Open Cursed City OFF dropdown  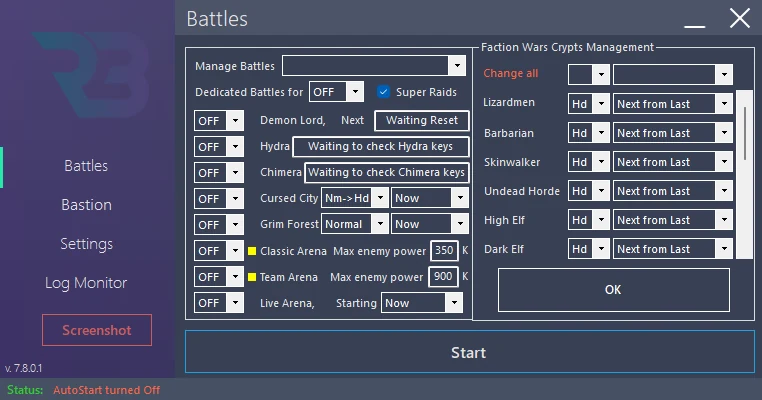point(219,199)
